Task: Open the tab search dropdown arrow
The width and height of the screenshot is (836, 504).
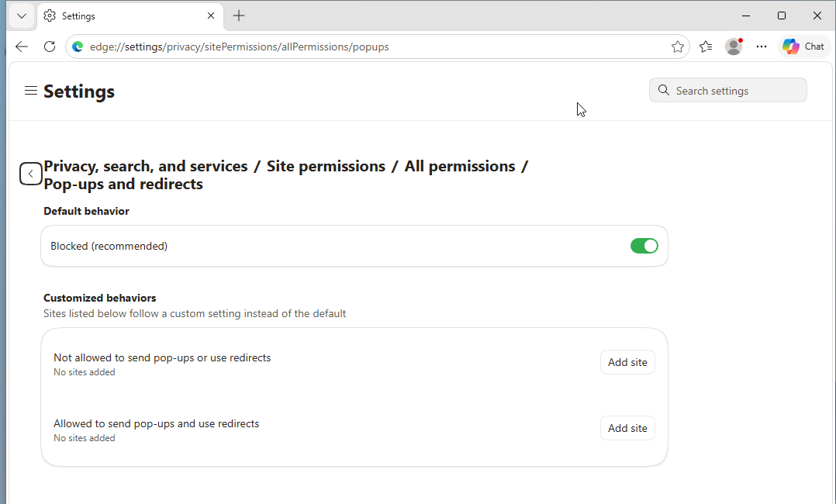Action: point(22,16)
